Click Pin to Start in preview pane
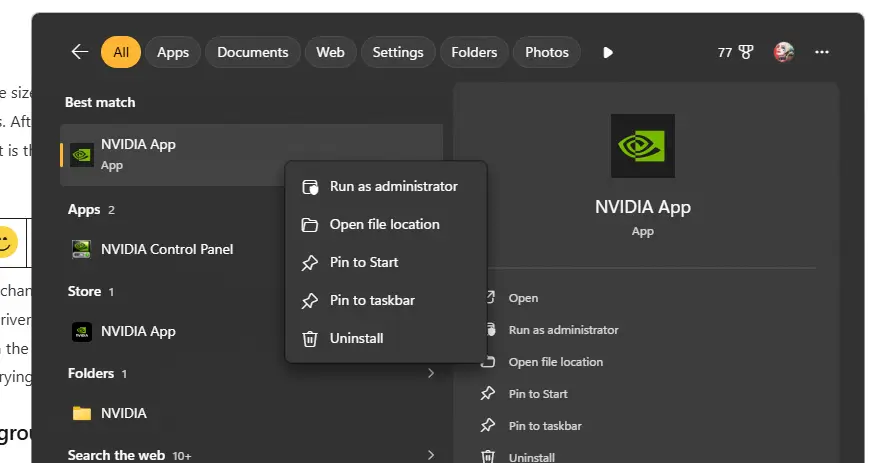878x463 pixels. pos(538,394)
